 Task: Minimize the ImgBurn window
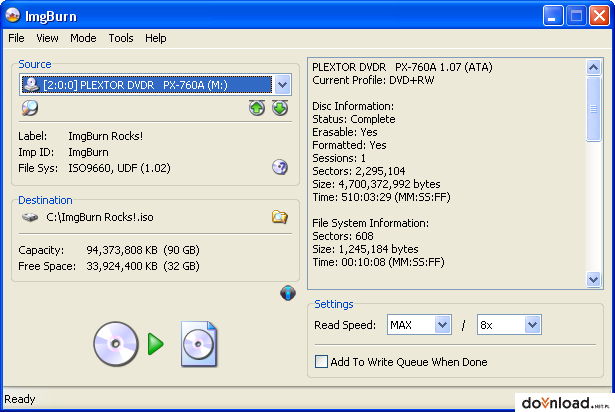(x=552, y=16)
